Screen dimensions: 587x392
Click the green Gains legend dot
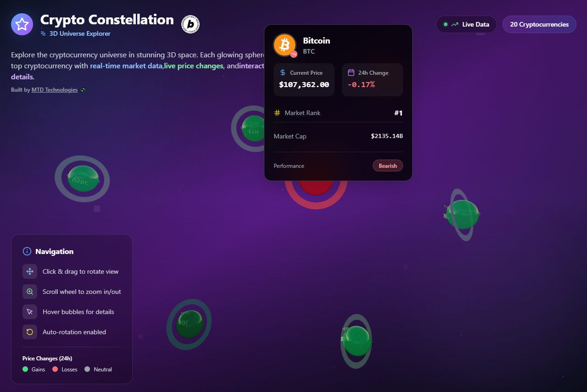click(x=25, y=369)
